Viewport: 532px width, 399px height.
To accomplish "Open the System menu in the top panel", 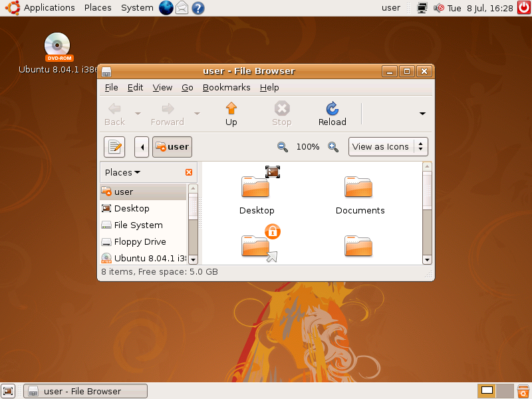I will coord(136,7).
